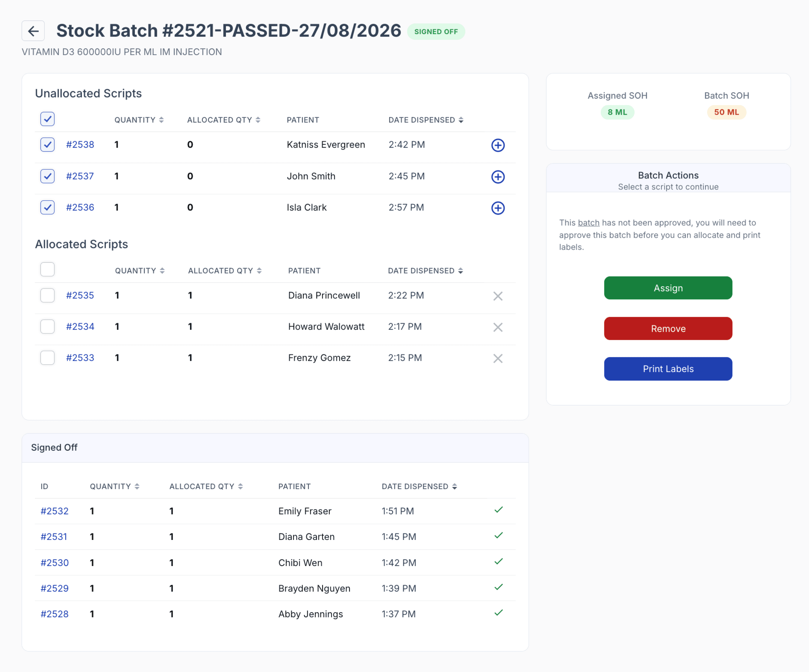Screen dimensions: 809x672
Task: Click the SIGNED OFF status badge
Action: [x=436, y=32]
